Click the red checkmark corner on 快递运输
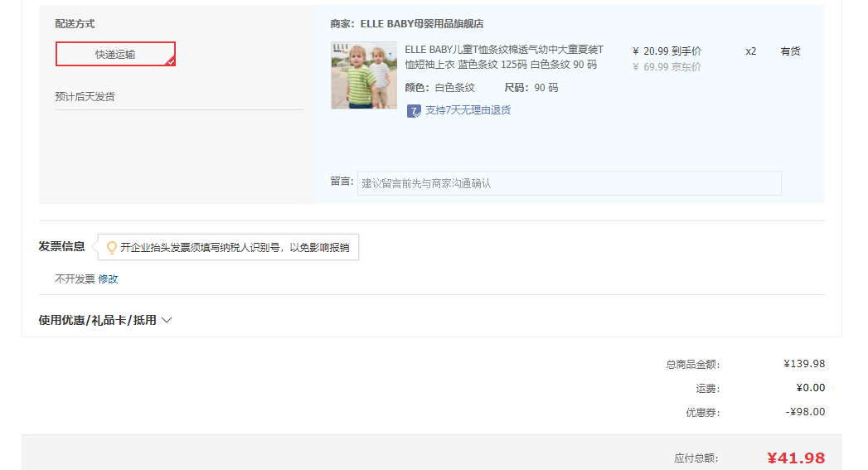 pyautogui.click(x=170, y=61)
